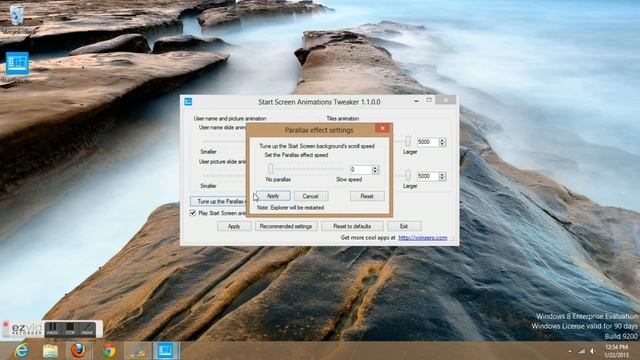Image resolution: width=640 pixels, height=360 pixels.
Task: Click the volume speaker tray icon
Action: [x=592, y=351]
